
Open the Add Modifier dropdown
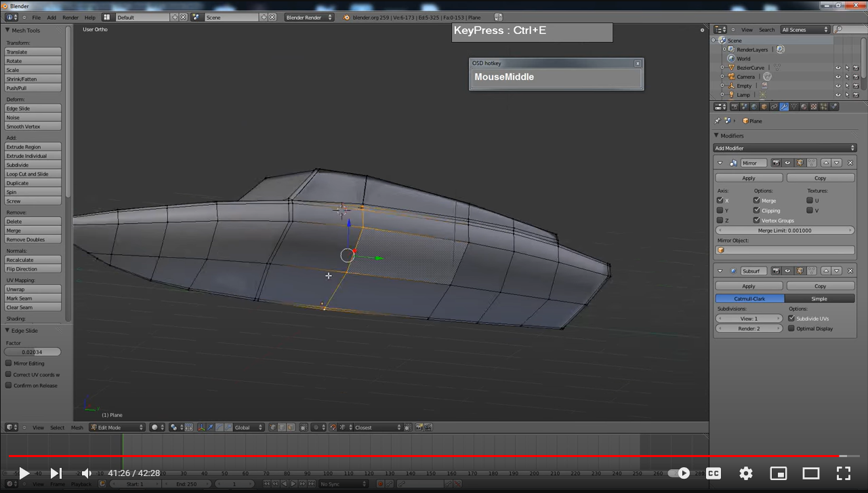pyautogui.click(x=785, y=148)
